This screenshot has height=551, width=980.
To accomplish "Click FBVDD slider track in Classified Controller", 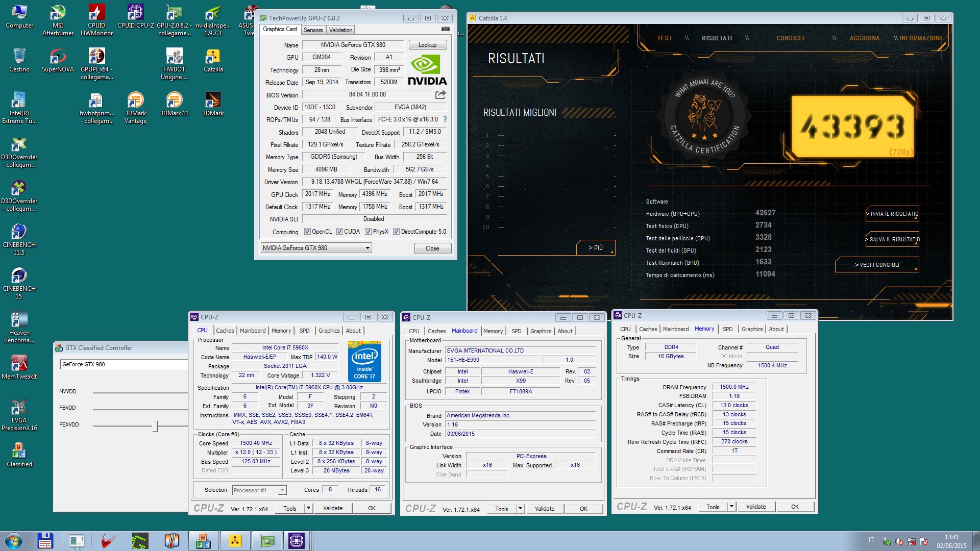I will click(140, 409).
